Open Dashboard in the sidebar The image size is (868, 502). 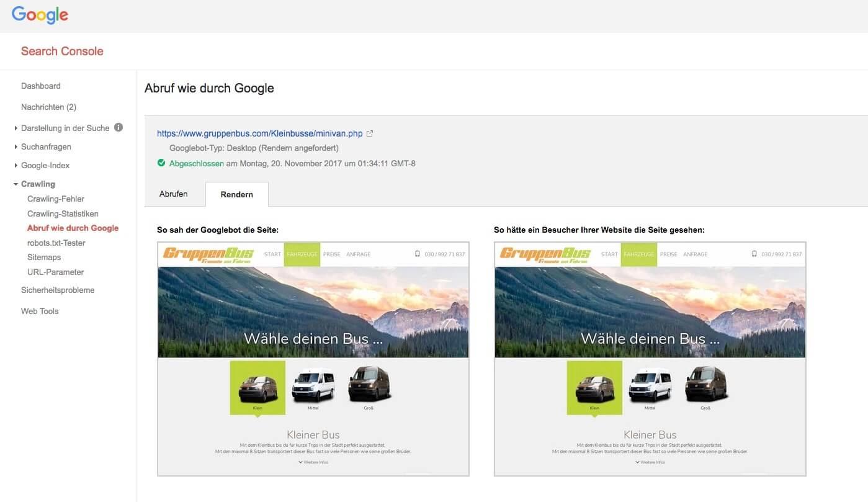(41, 86)
